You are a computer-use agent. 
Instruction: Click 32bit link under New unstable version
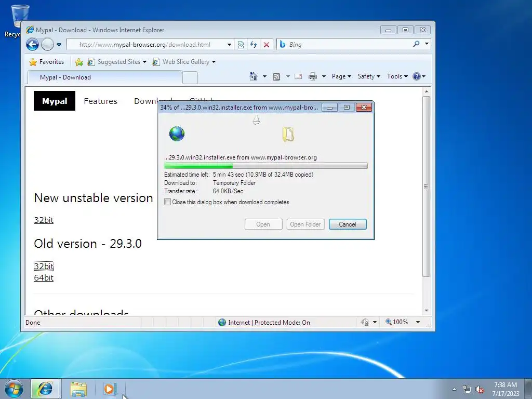(44, 220)
